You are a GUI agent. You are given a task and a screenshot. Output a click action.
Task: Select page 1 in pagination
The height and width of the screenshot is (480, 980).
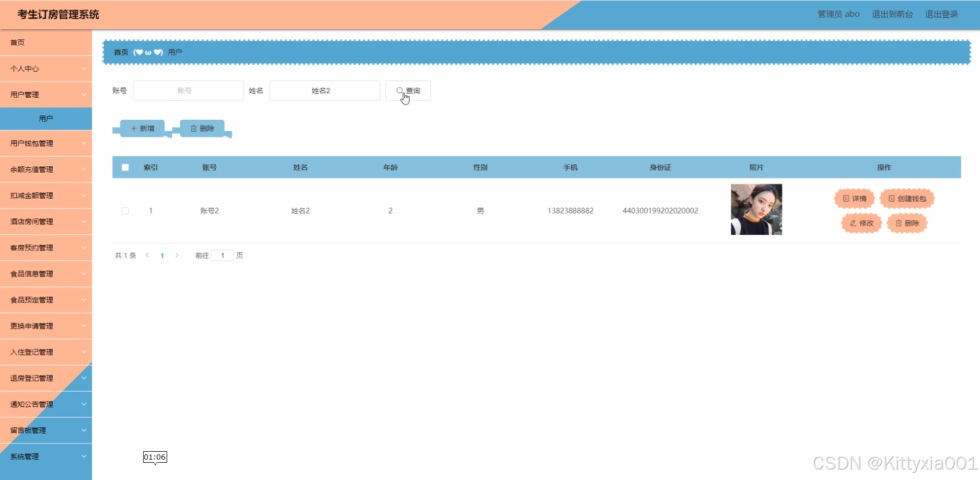(x=162, y=256)
